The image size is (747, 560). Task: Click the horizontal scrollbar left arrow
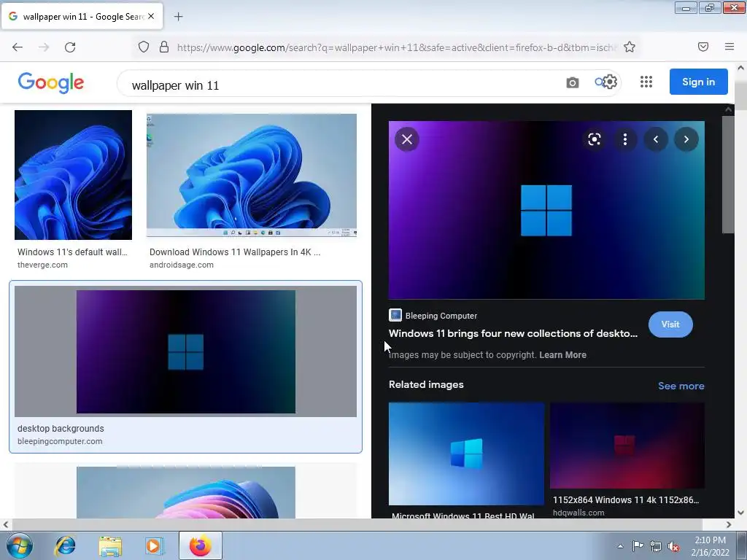click(x=5, y=525)
